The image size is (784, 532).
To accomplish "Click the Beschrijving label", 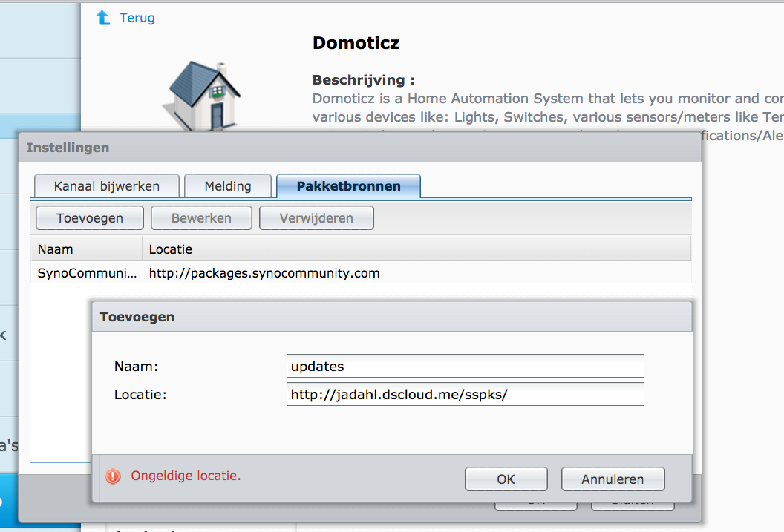I will point(364,80).
